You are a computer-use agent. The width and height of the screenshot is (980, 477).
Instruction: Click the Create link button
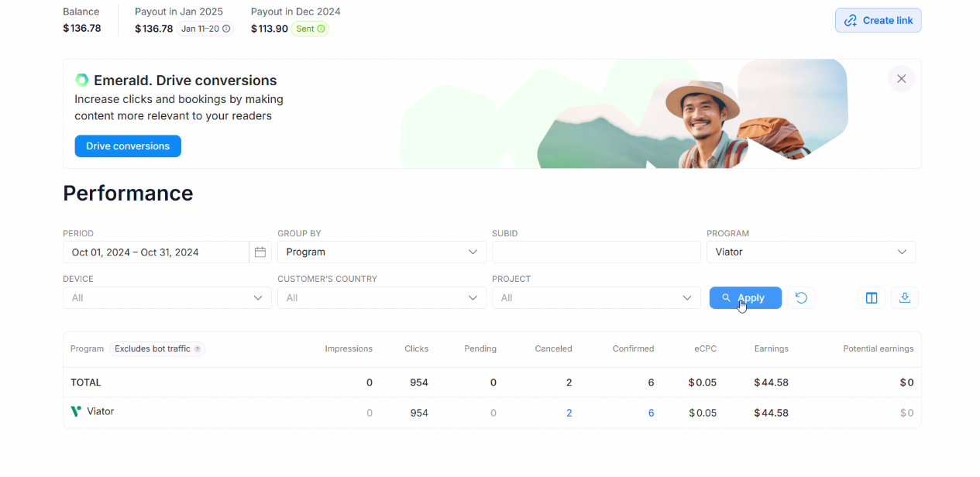coord(878,20)
